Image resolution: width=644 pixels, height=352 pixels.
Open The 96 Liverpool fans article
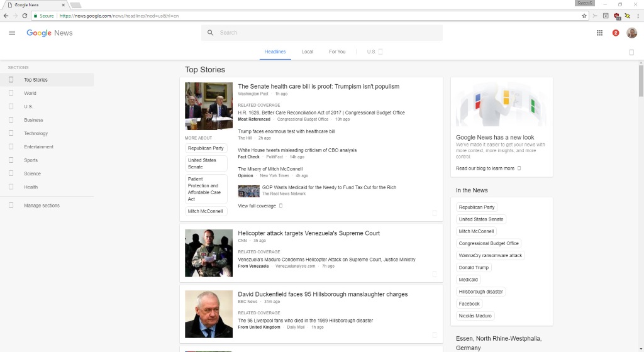point(305,321)
